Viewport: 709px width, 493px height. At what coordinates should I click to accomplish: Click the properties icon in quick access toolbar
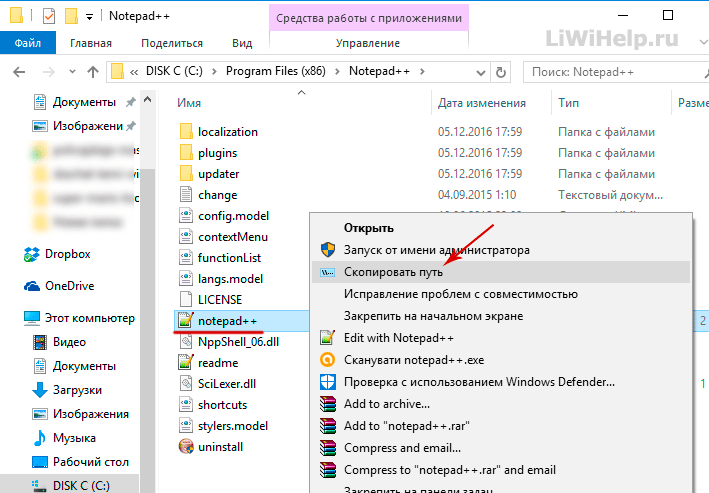(49, 16)
